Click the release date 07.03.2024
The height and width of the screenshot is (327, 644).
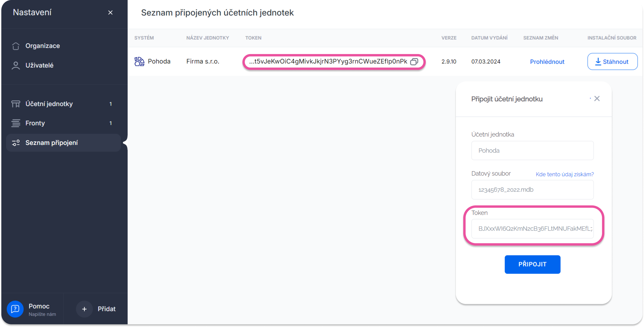(486, 62)
